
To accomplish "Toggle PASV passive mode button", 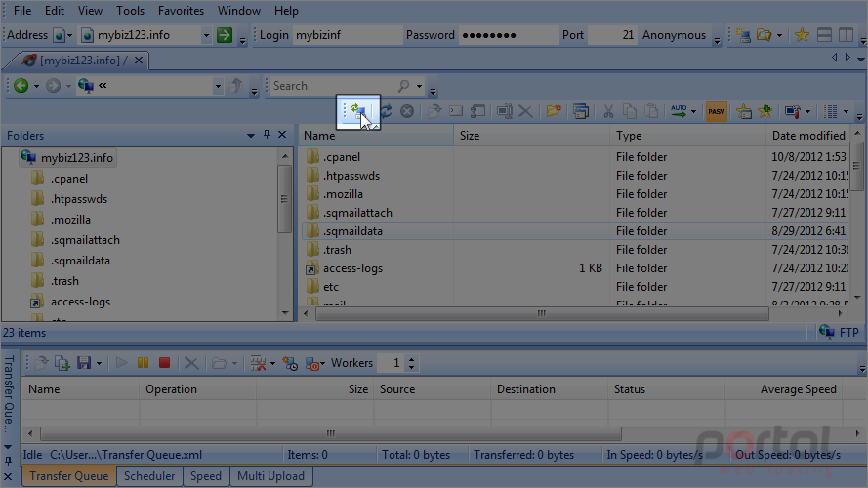I will (717, 112).
